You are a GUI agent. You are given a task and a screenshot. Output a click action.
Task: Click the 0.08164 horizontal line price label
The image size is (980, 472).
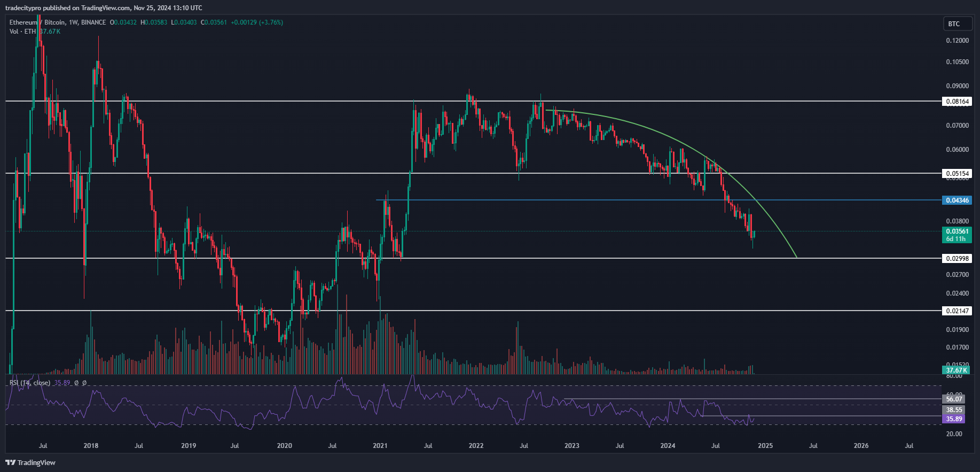(958, 101)
